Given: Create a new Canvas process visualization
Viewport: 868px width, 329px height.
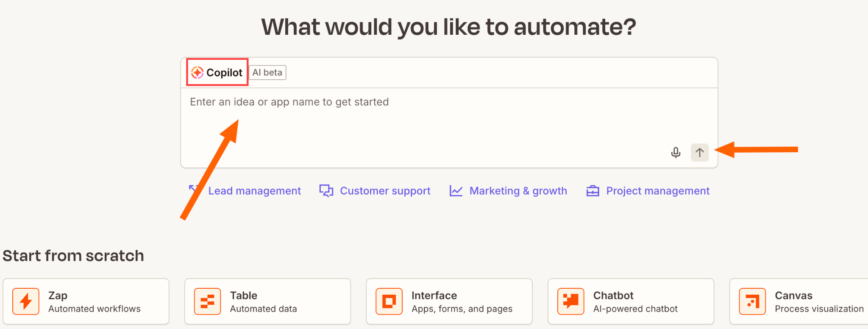Looking at the screenshot, I should tap(799, 301).
